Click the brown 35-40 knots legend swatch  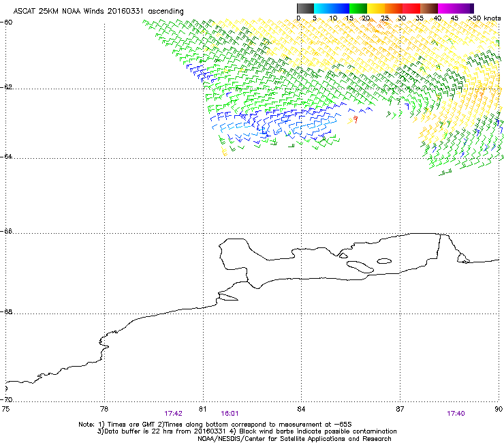429,8
